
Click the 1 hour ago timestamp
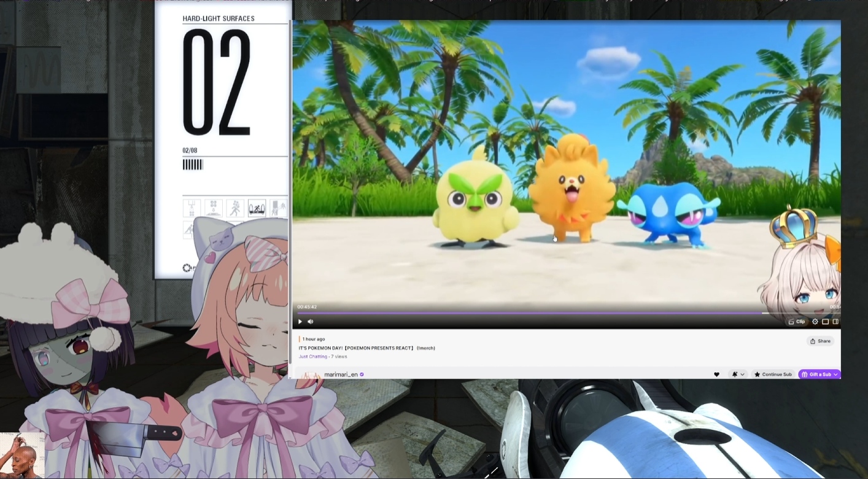[x=314, y=339]
